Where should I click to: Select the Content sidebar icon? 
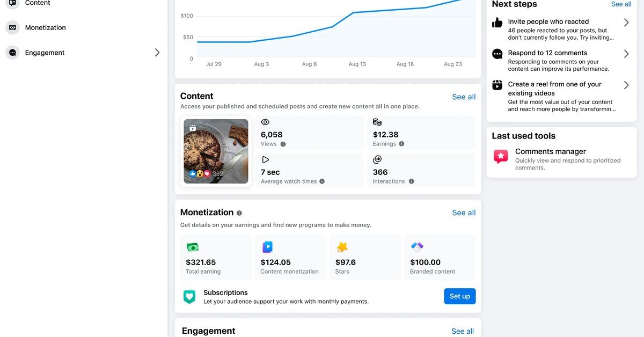(12, 3)
